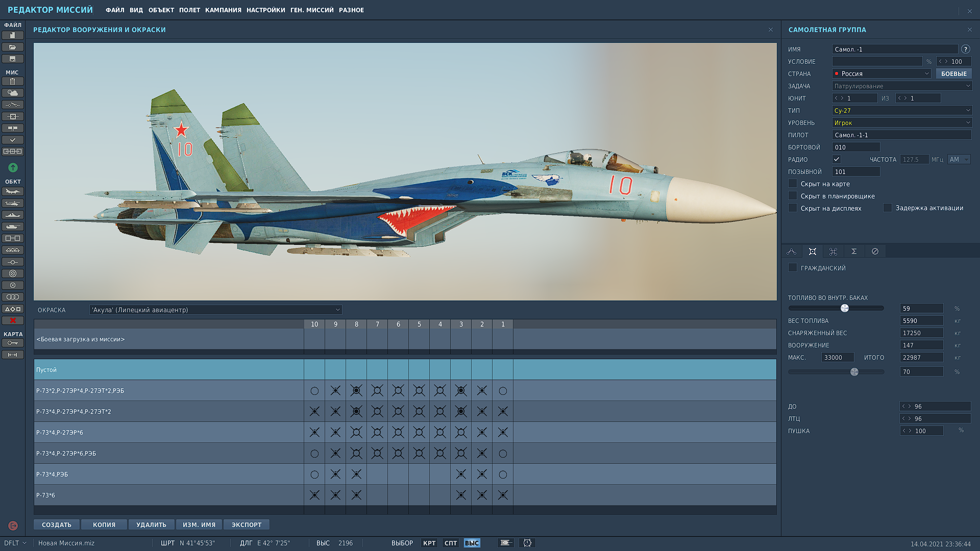
Task: Open the mission goals target icon
Action: pos(13,116)
